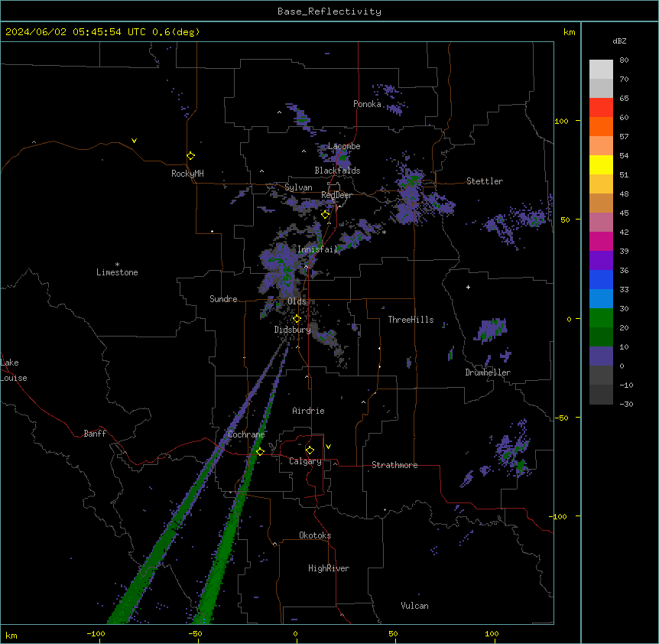Select the Strathmore label
The height and width of the screenshot is (644, 659).
point(394,465)
